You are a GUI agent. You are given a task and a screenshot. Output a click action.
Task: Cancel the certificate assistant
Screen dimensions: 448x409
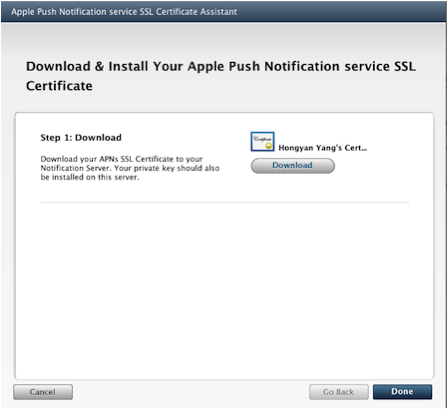pos(43,392)
